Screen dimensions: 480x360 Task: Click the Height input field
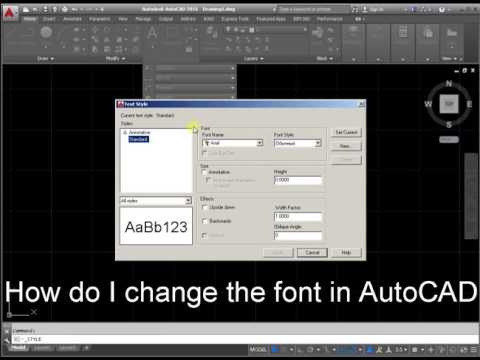pos(298,180)
